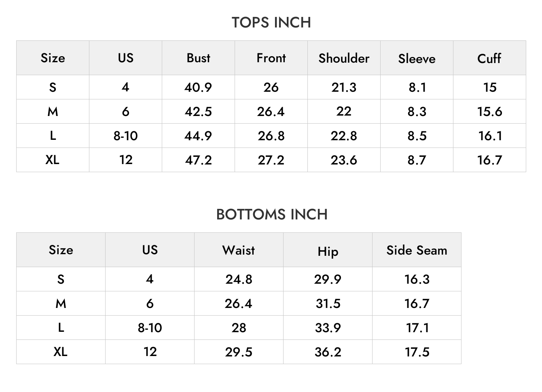Click the TOPS INCH heading

click(x=271, y=23)
